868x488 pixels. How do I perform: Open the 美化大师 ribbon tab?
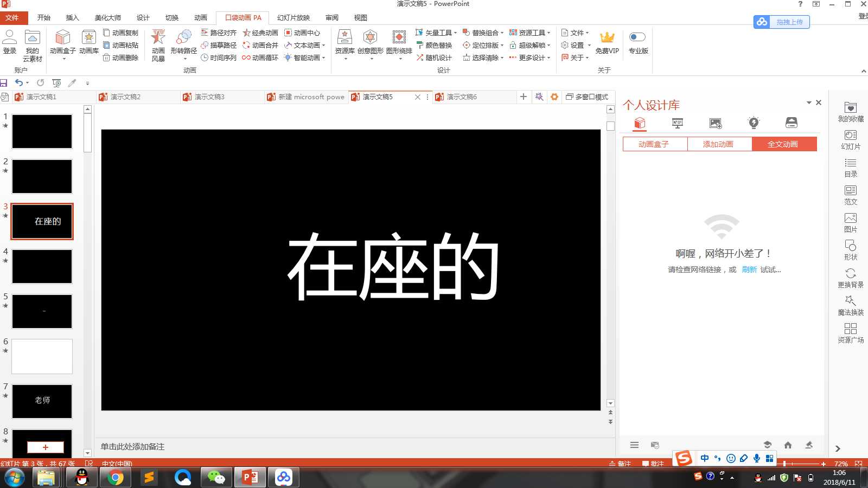(x=108, y=18)
